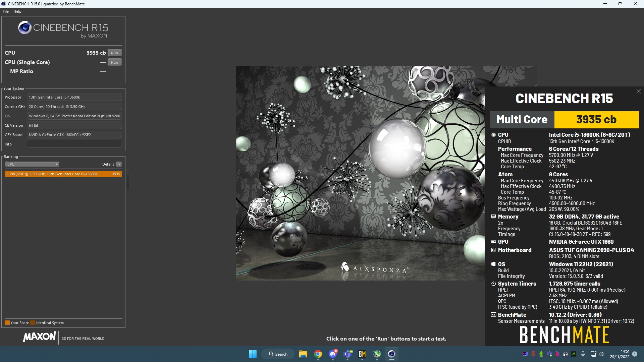Screen dimensions: 644x362
Task: Click the OS field showing Windows 8
Action: click(74, 116)
